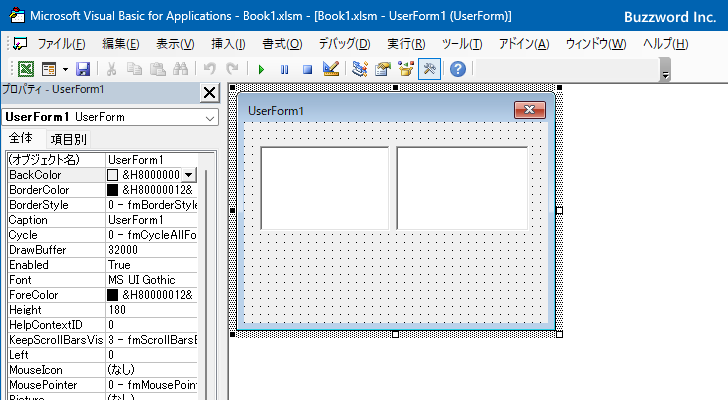Select the Height property value 180

(x=152, y=310)
